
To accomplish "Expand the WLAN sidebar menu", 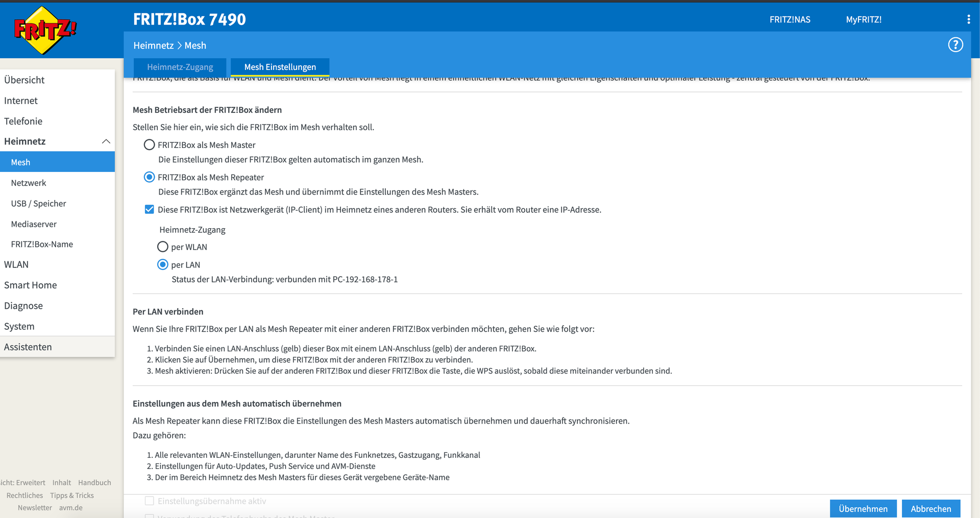I will pyautogui.click(x=16, y=264).
